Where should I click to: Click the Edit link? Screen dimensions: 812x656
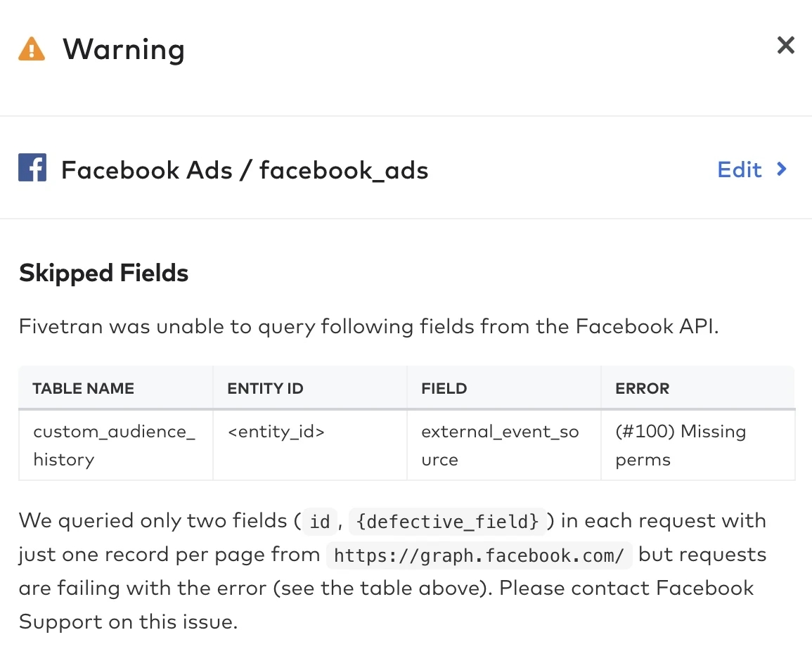tap(740, 169)
